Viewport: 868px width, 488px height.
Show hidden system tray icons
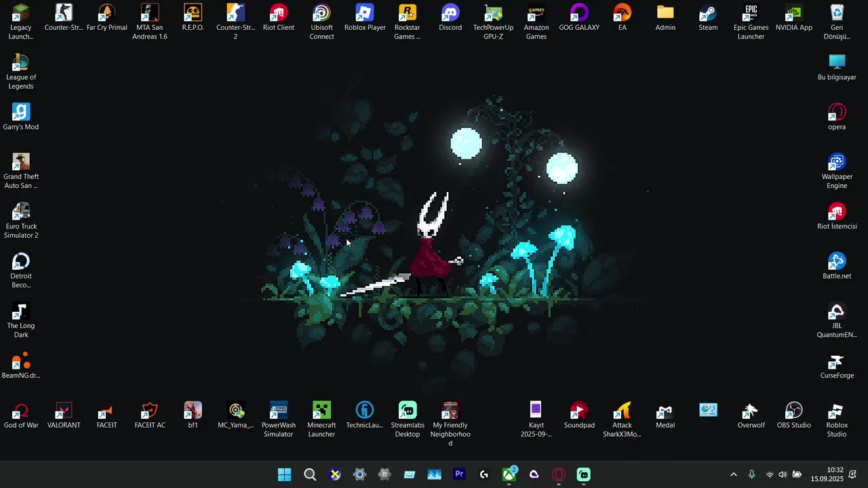point(733,474)
